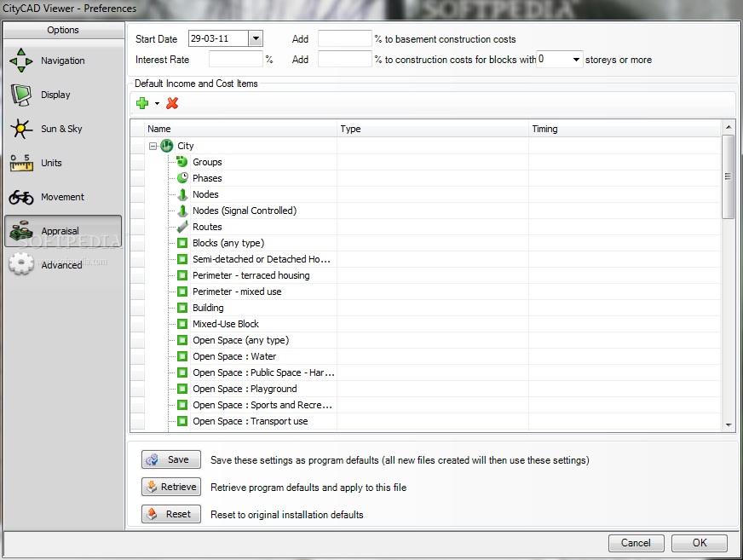Viewport: 743px width, 560px height.
Task: Click the list scrollbar down arrow
Action: click(729, 424)
